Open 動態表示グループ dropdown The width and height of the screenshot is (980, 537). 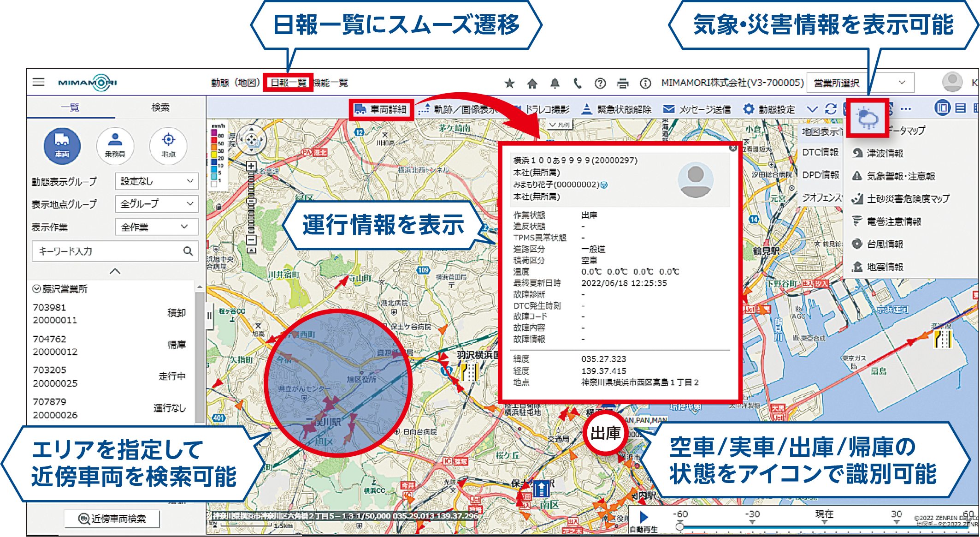(x=157, y=181)
